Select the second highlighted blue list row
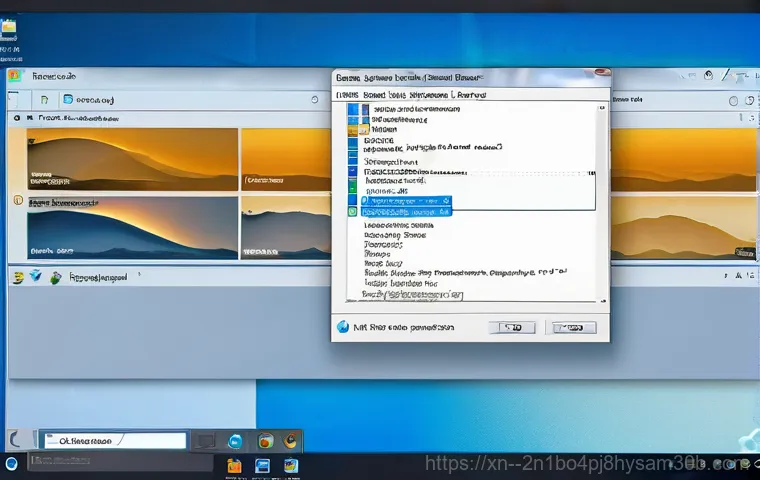 [406, 212]
